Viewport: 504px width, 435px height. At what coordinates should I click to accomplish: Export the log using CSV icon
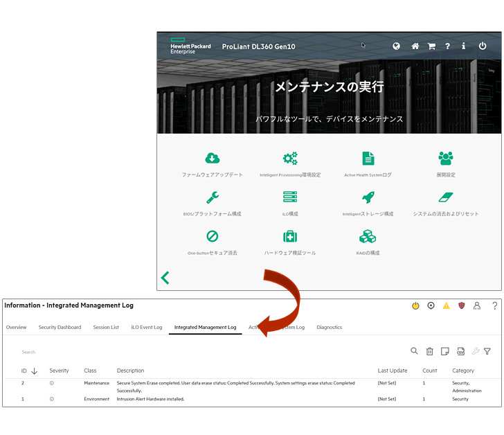point(460,351)
